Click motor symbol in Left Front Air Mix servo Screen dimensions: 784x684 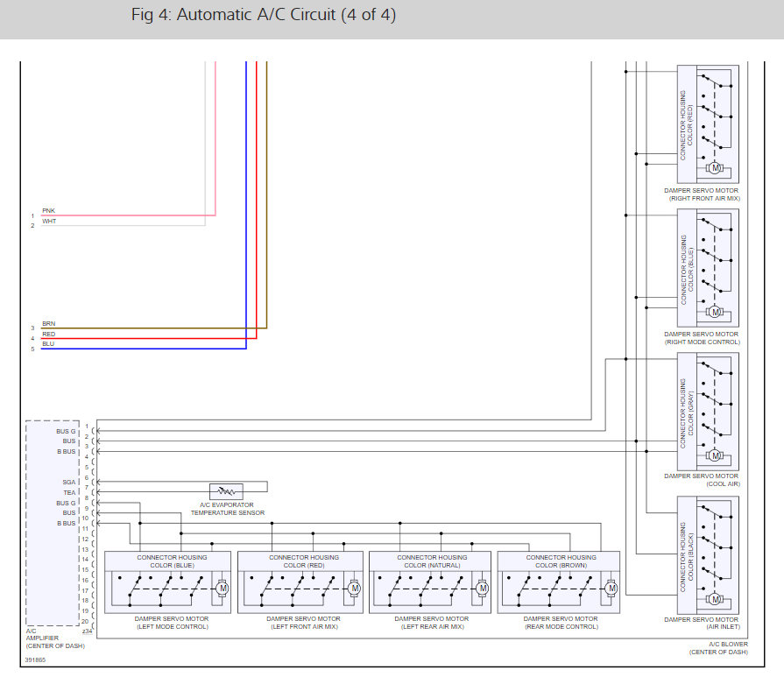pos(355,588)
